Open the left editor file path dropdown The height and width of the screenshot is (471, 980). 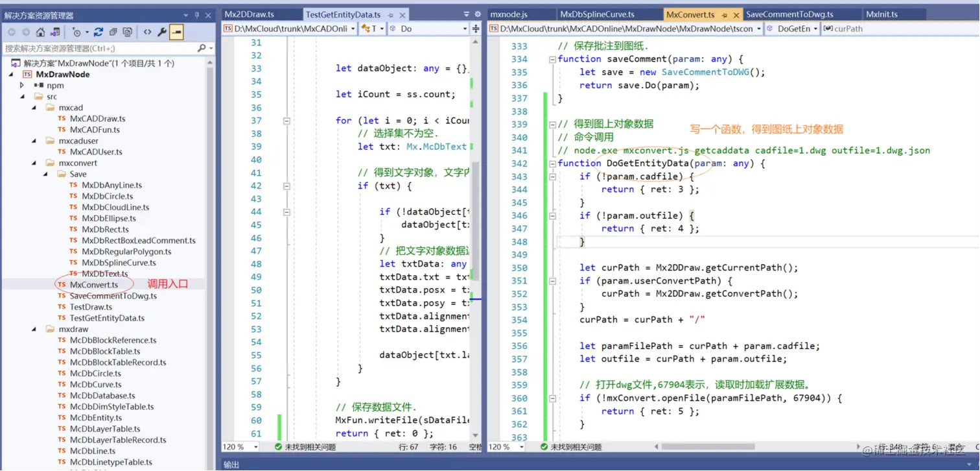click(353, 29)
